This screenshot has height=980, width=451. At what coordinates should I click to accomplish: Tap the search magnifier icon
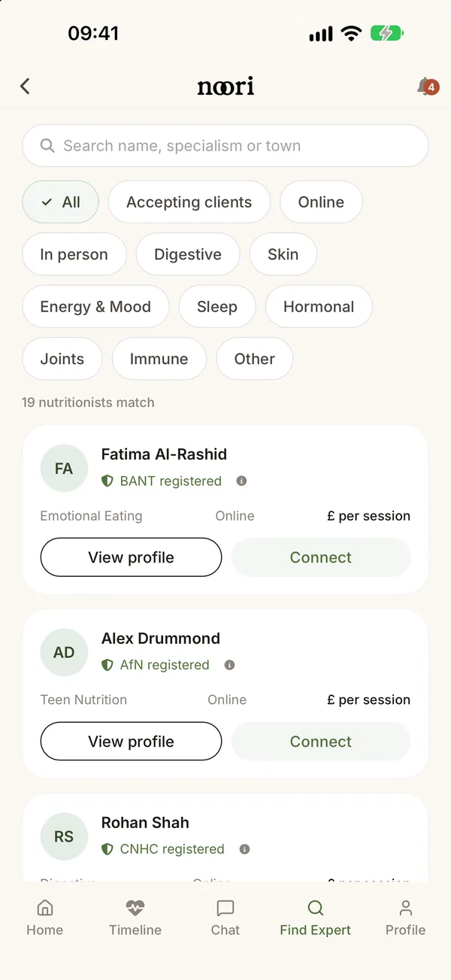click(47, 146)
